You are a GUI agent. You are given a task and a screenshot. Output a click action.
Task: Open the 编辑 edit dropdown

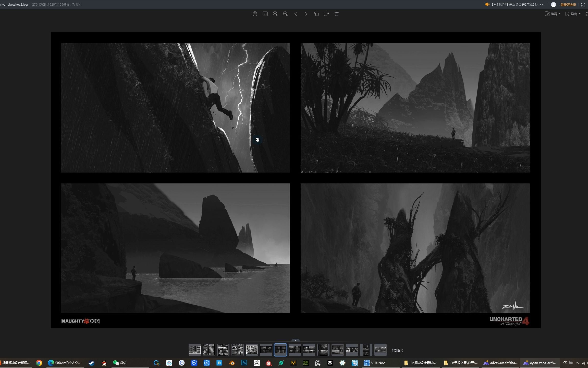[x=553, y=14]
